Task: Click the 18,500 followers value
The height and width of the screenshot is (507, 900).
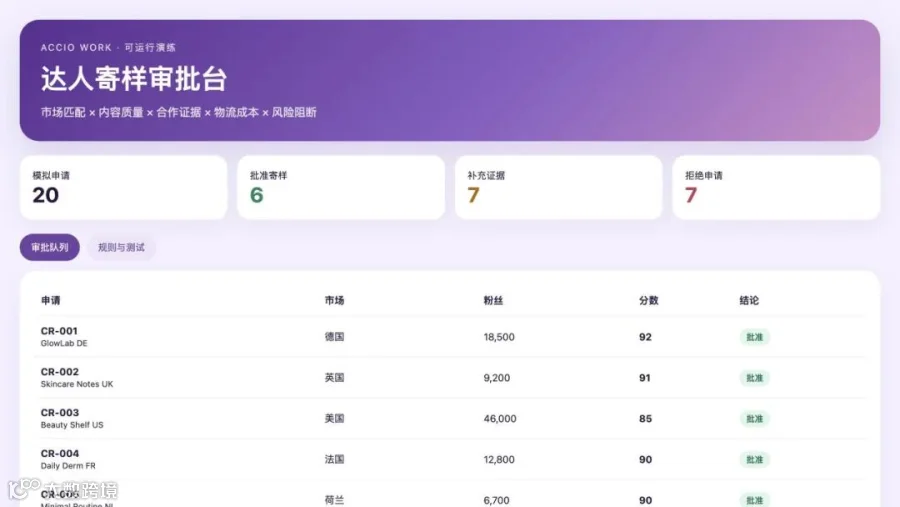Action: (x=499, y=337)
